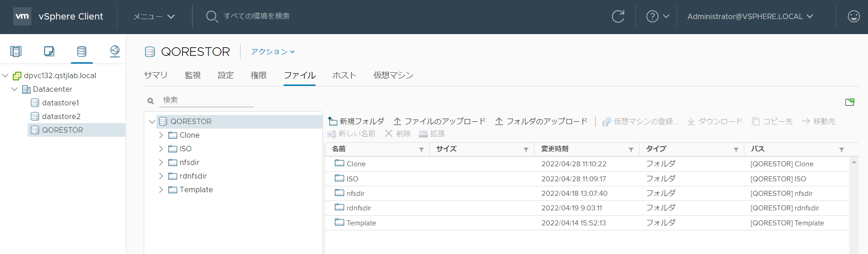Expand the Template folder in file tree
The width and height of the screenshot is (868, 254).
tap(161, 189)
